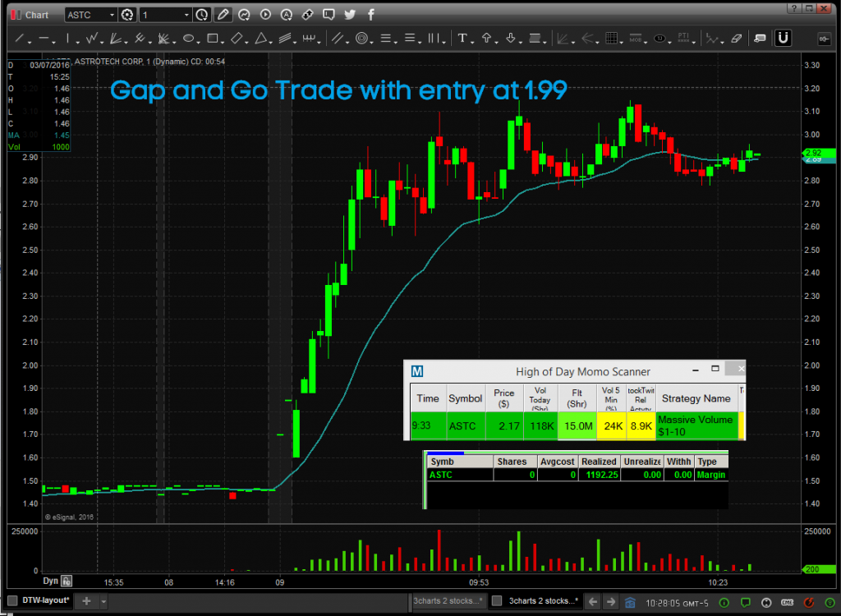Select the grid table tool
This screenshot has height=616, width=841.
pyautogui.click(x=610, y=38)
